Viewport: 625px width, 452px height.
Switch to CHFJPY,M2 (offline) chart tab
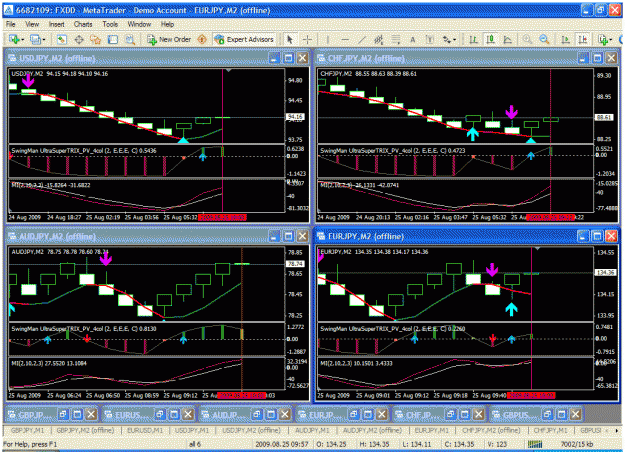point(491,430)
